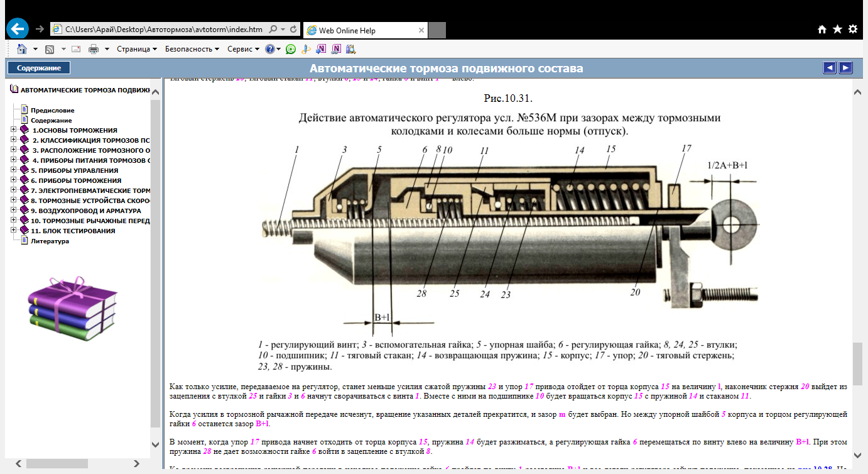Open Предисловие in contents tree

53,110
